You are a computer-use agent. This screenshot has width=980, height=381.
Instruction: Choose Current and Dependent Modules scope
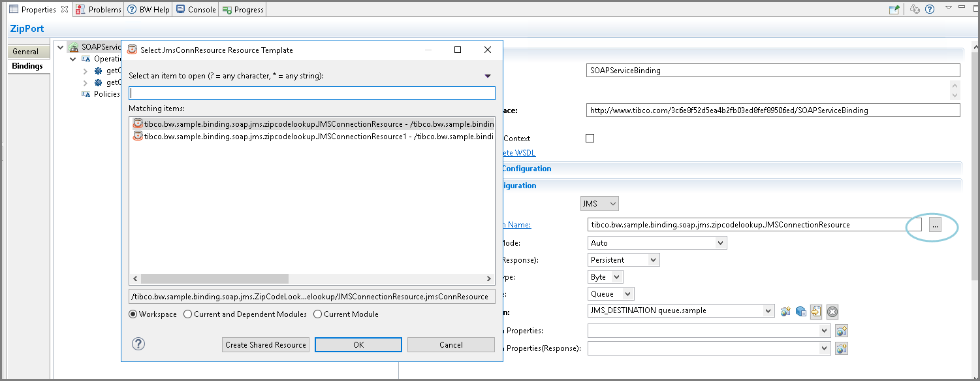(188, 314)
